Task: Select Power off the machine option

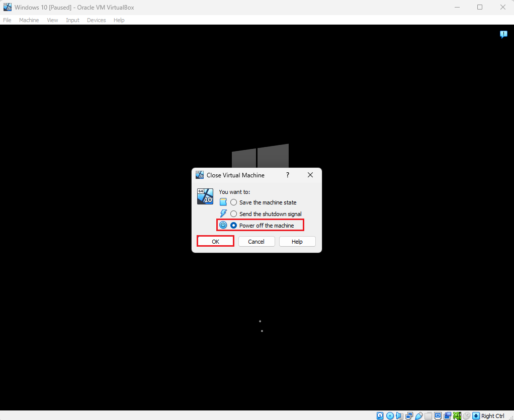Action: tap(262, 226)
